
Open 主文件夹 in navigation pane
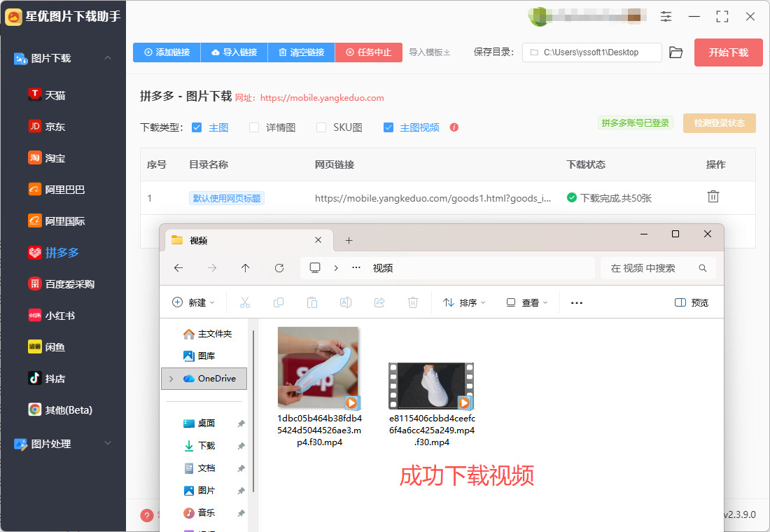point(207,333)
